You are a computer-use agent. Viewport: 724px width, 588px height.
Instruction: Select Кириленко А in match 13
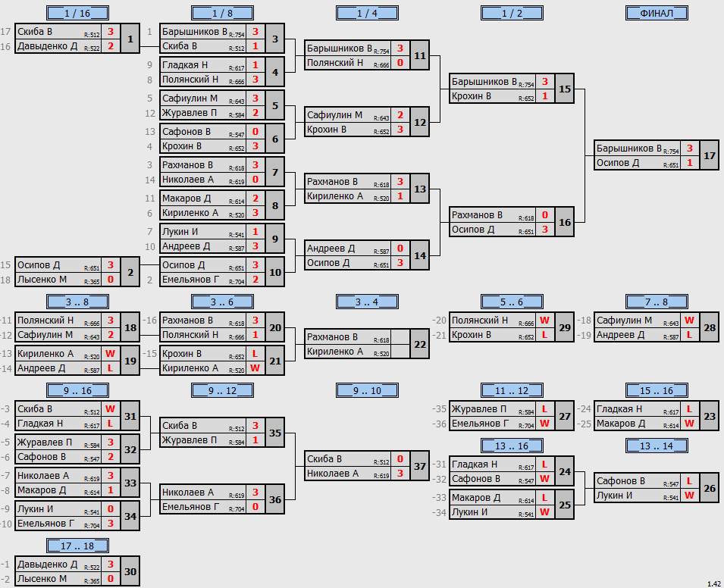click(335, 196)
